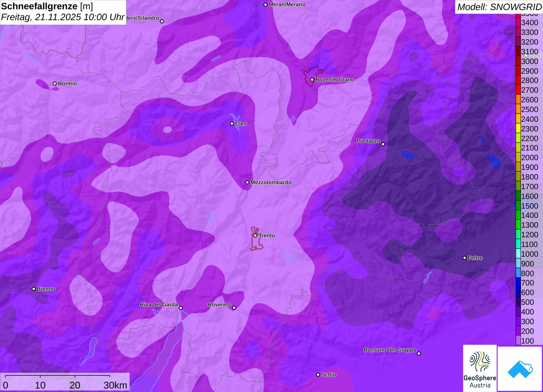Click the Bassano del Grappa label

[390, 350]
